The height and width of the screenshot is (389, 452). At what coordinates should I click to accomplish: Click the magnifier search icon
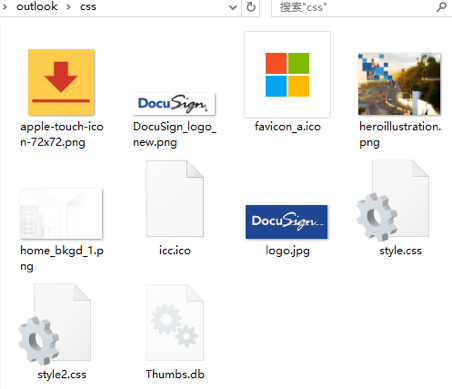441,7
